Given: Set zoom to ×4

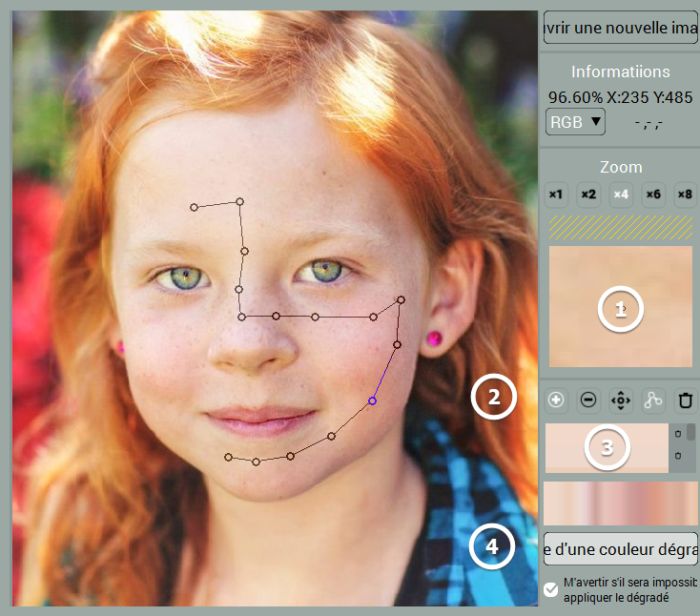Looking at the screenshot, I should click(621, 195).
